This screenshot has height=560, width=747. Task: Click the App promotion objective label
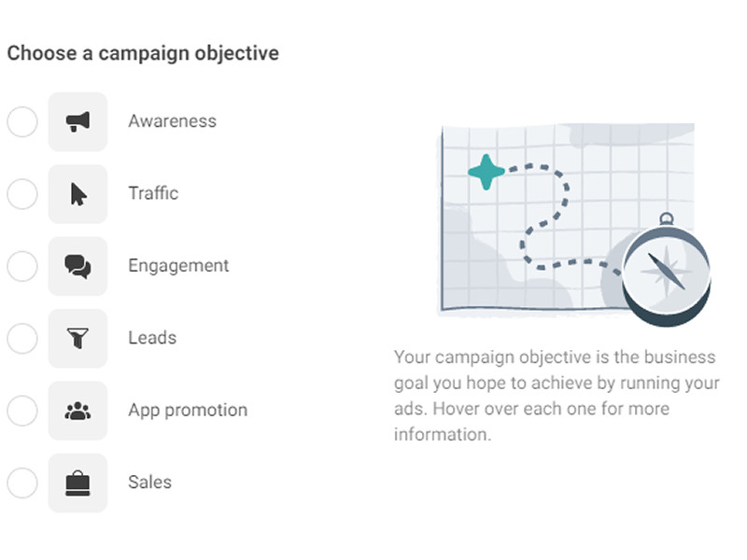(x=188, y=411)
